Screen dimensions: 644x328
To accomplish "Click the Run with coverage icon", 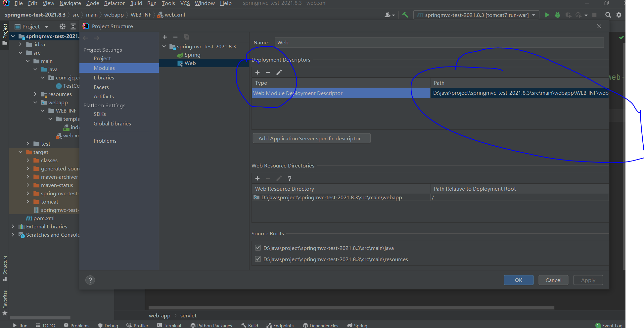I will 568,15.
